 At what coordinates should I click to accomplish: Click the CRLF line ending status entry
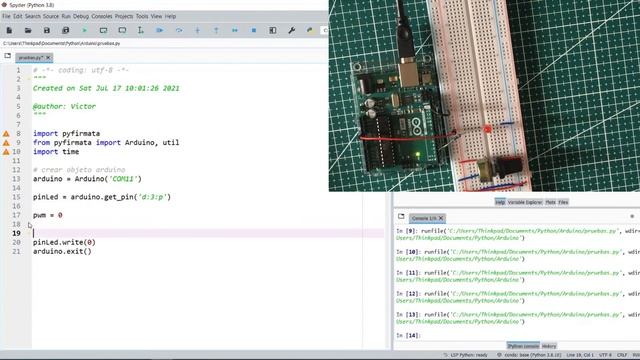(622, 355)
